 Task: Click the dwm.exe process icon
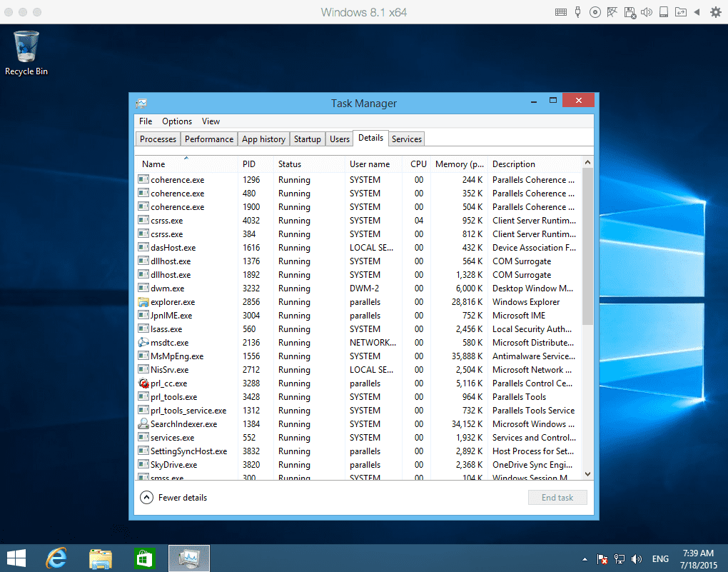click(143, 288)
